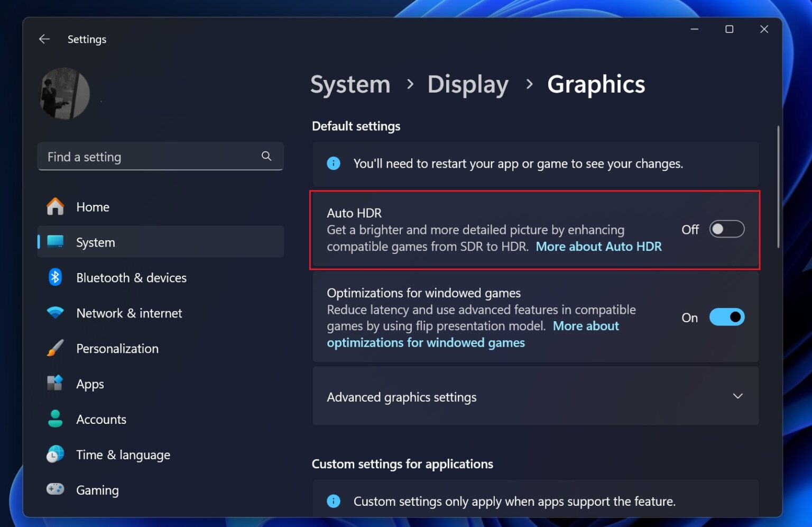Viewport: 812px width, 527px height.
Task: Collapse the Advanced graphics settings chevron
Action: pyautogui.click(x=738, y=396)
